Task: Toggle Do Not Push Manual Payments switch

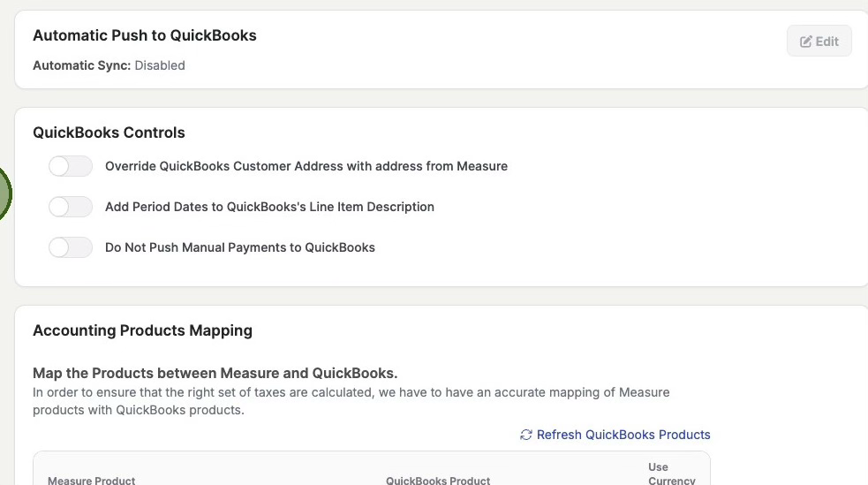Action: click(x=71, y=247)
